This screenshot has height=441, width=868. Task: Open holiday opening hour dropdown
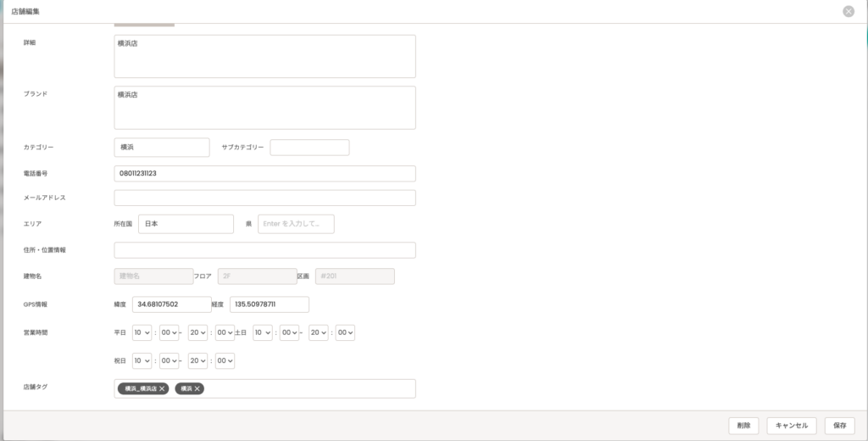click(x=142, y=360)
